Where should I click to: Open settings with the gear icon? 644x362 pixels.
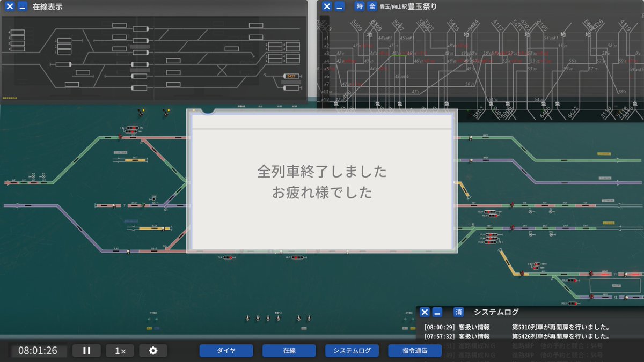[x=153, y=350]
